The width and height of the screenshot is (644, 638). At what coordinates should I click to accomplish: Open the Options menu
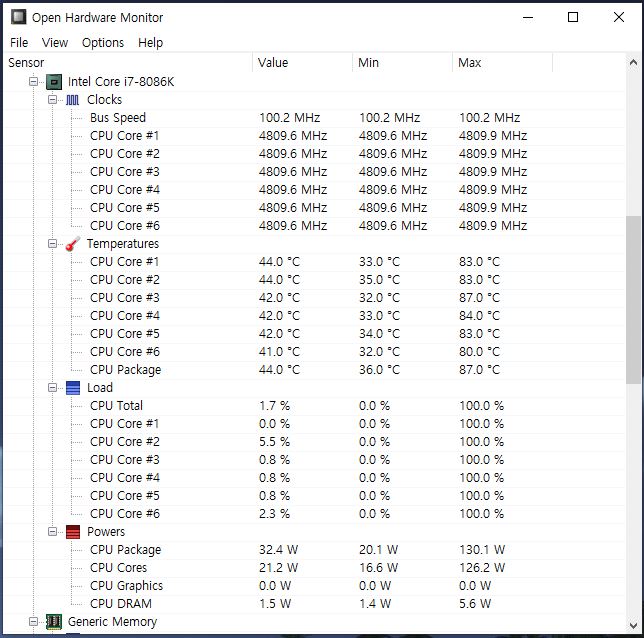pos(103,43)
